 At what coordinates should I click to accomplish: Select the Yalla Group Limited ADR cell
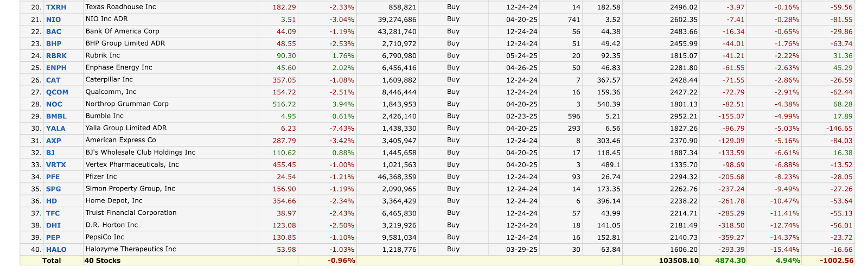(170, 128)
